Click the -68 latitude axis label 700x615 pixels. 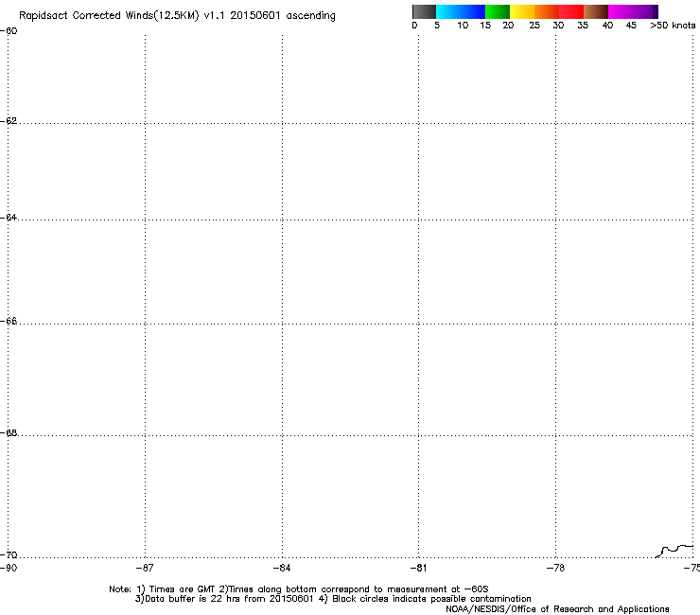pos(9,433)
